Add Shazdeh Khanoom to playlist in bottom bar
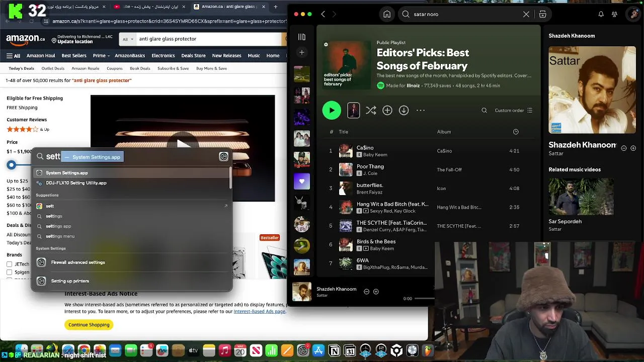 (376, 292)
